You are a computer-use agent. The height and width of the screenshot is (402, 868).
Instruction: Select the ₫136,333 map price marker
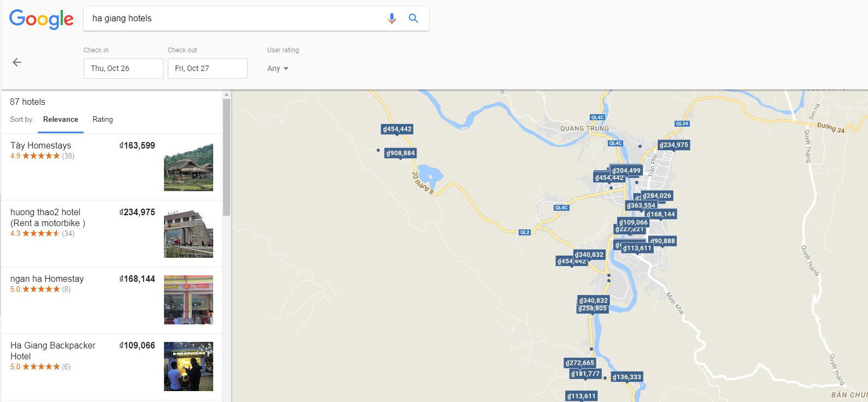(627, 377)
